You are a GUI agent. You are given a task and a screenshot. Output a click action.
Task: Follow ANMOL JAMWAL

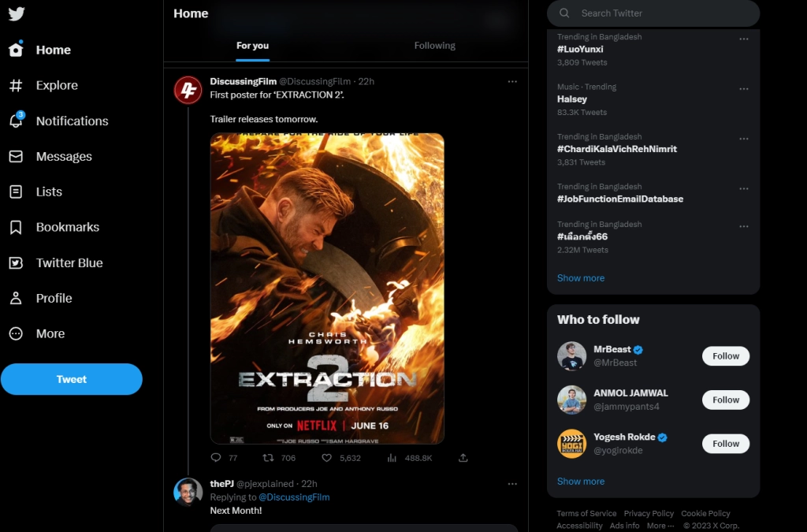click(x=726, y=400)
